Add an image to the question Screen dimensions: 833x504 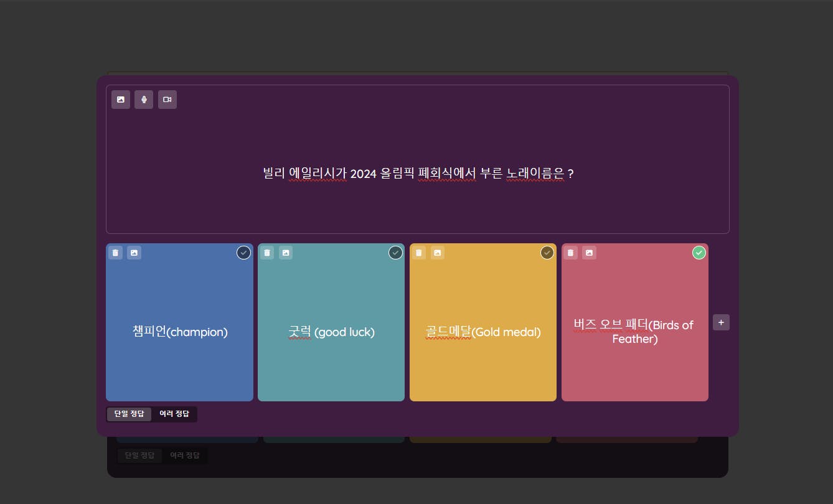[121, 100]
